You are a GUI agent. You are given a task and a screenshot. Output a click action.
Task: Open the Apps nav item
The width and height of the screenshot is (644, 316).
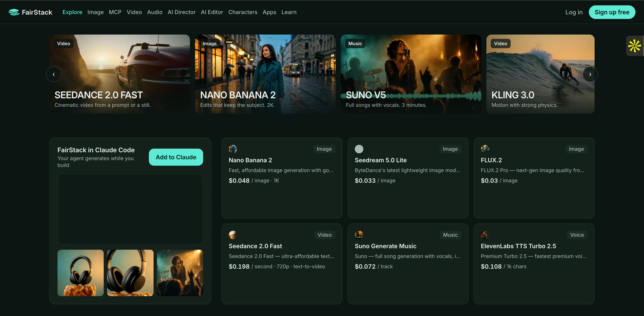tap(269, 12)
